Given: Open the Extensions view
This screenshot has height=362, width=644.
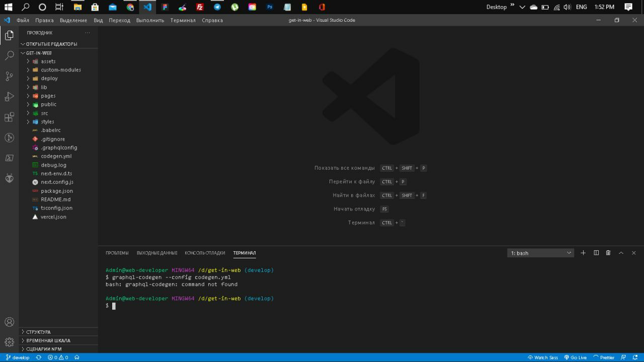Looking at the screenshot, I should (x=9, y=117).
